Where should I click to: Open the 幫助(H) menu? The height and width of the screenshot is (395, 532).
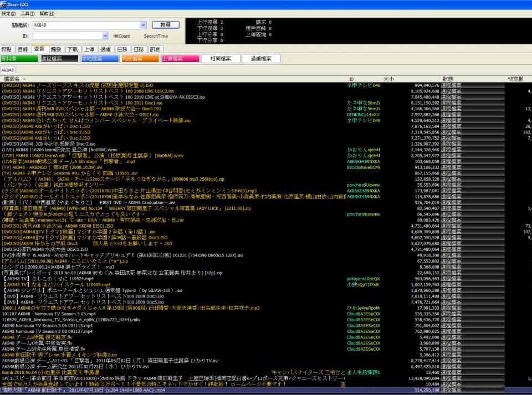point(46,13)
